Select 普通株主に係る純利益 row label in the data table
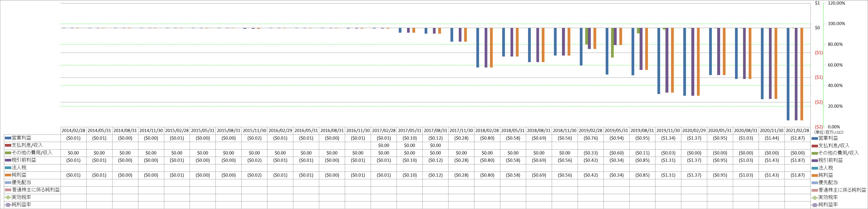Viewport: 868px width, 209px height. [36, 190]
